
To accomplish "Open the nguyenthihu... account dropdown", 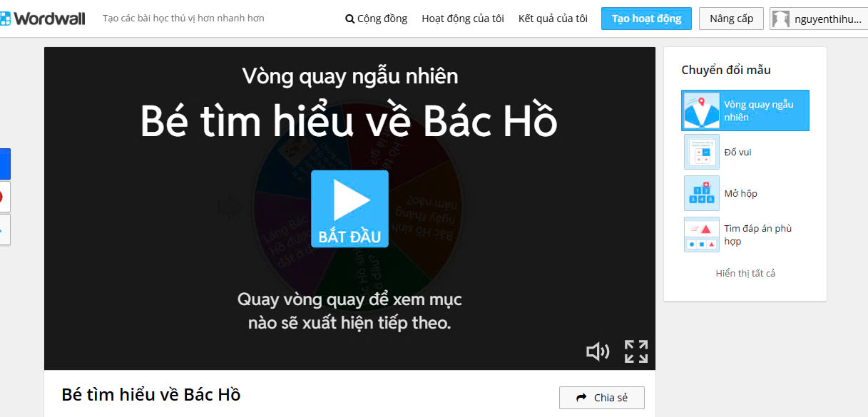I will click(x=818, y=19).
